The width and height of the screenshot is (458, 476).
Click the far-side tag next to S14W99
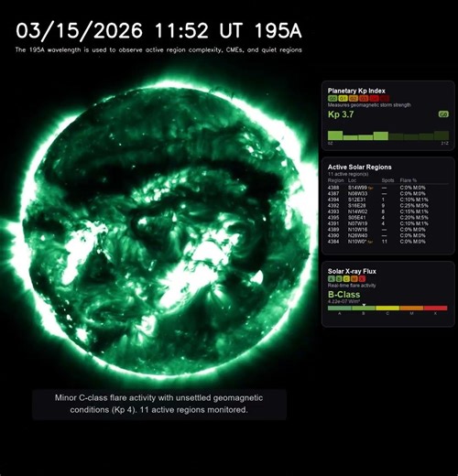point(371,188)
